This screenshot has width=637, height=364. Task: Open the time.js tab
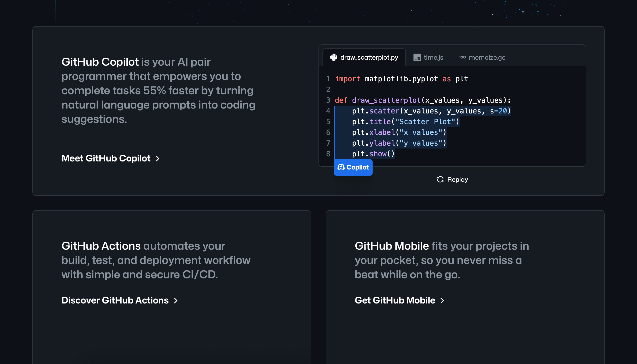(433, 57)
